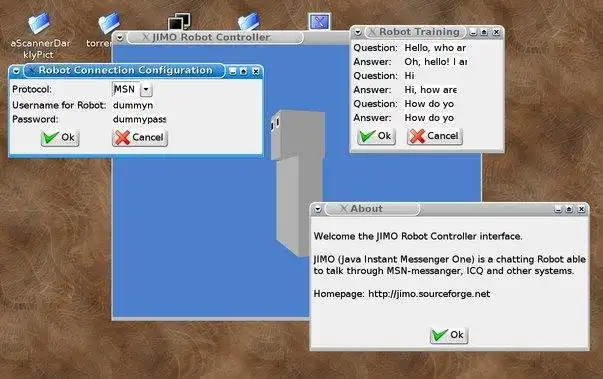This screenshot has height=379, width=603.
Task: Confirm with Ok in Robot Connection Configuration
Action: (x=60, y=138)
